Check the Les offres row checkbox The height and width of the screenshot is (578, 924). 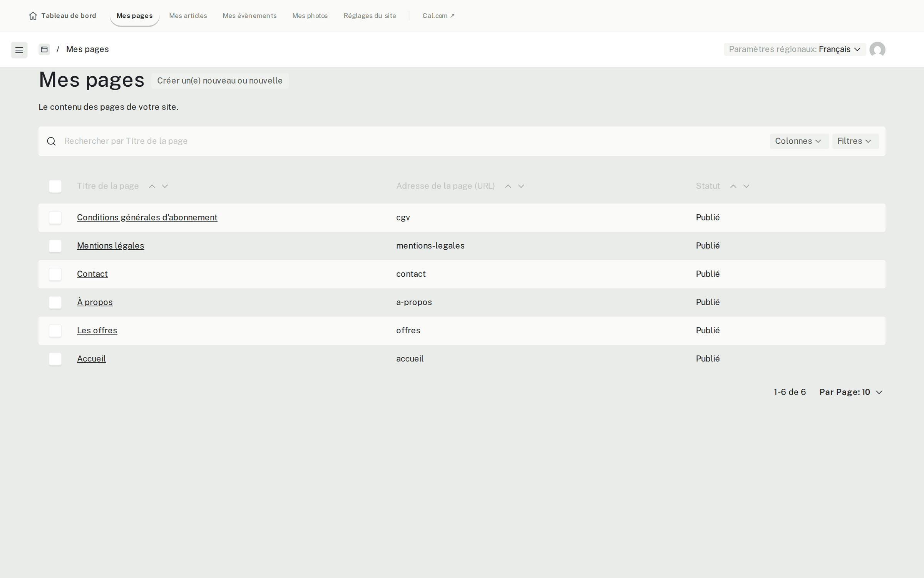pyautogui.click(x=55, y=331)
